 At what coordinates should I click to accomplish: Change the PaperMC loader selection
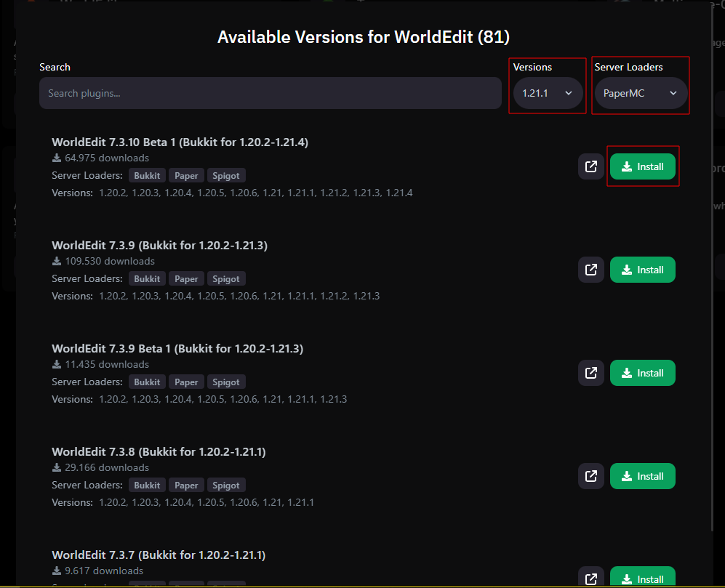point(640,93)
